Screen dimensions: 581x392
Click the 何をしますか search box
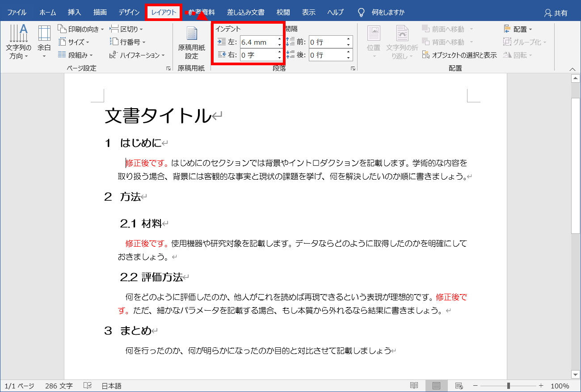pos(387,13)
